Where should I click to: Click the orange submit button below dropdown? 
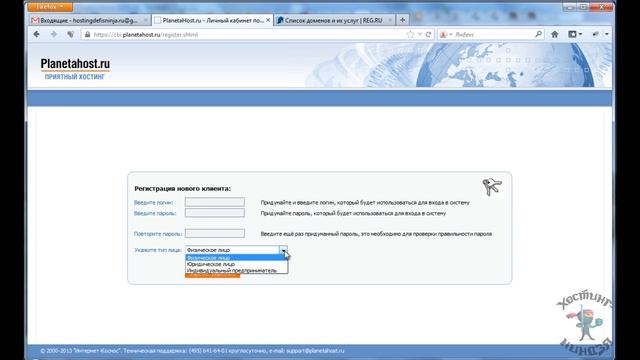click(x=212, y=276)
